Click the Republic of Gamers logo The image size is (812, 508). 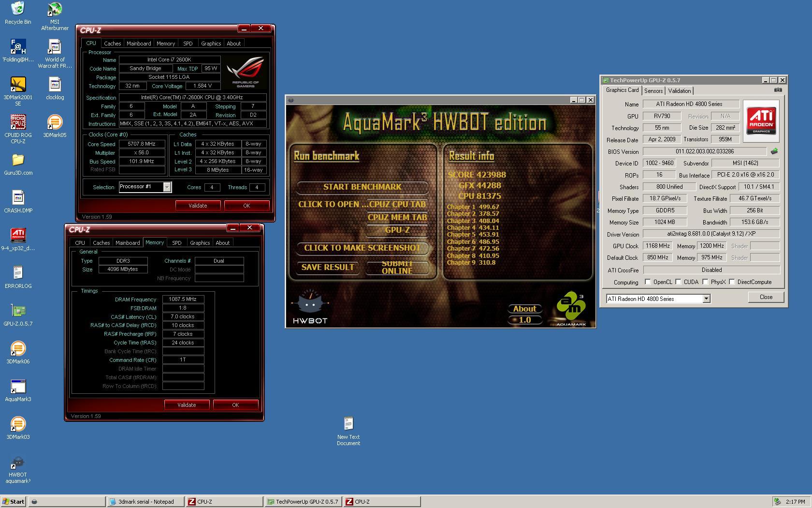[x=246, y=72]
